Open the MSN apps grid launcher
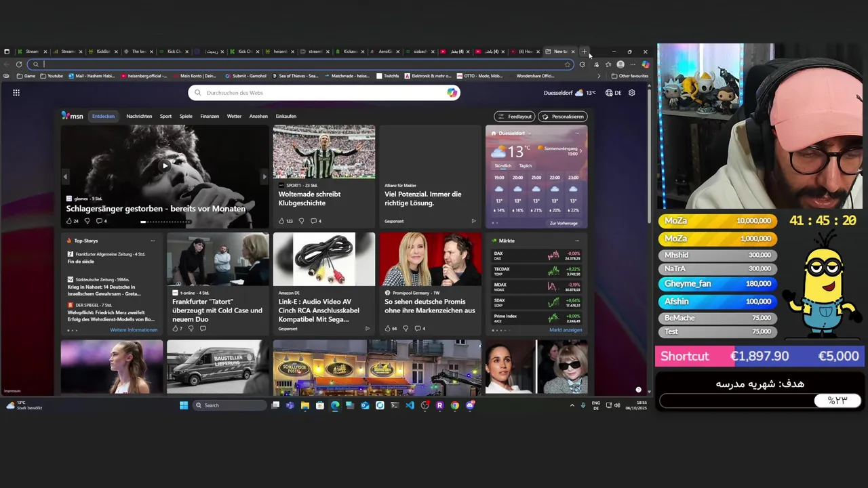This screenshot has width=868, height=488. click(16, 93)
